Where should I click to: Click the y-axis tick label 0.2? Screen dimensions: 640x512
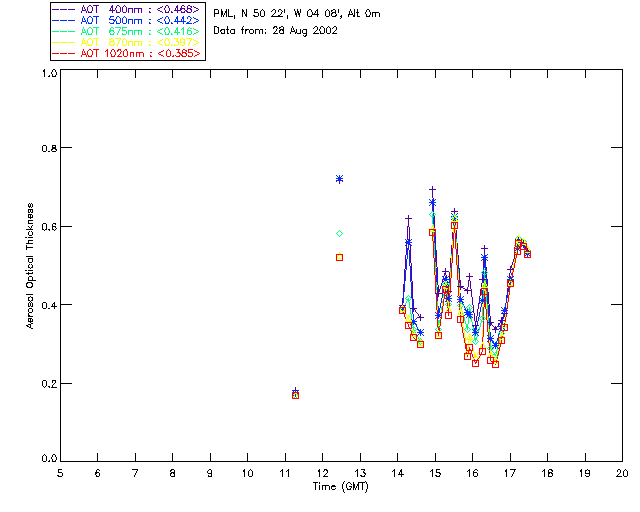[x=49, y=383]
